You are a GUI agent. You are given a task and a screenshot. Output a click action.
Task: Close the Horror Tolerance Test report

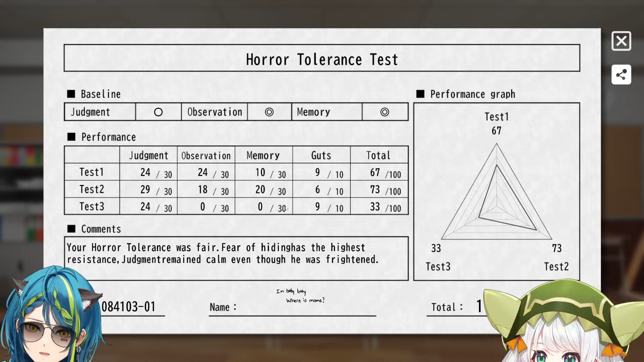click(621, 41)
